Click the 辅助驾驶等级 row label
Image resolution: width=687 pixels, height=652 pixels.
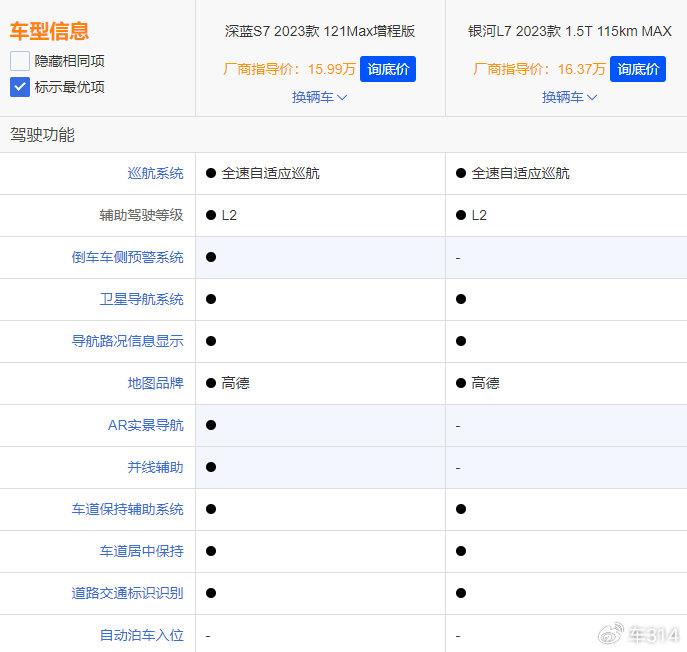tap(142, 215)
